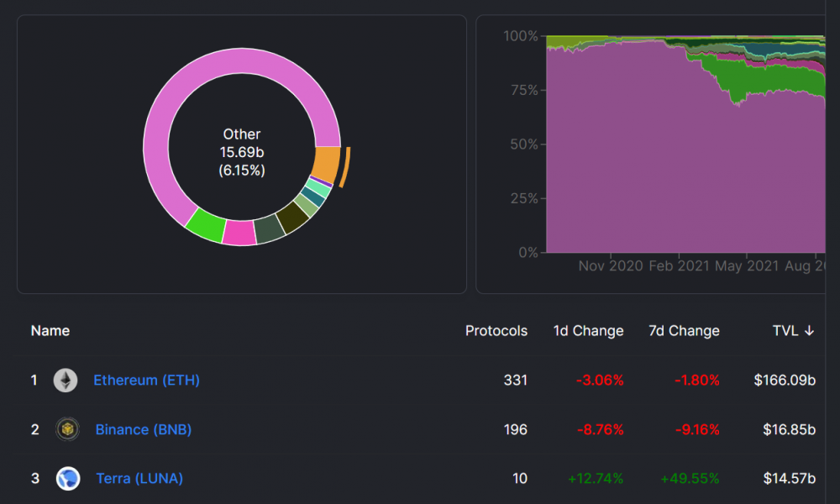Click the Nov 2020 axis label
840x504 pixels.
click(610, 265)
